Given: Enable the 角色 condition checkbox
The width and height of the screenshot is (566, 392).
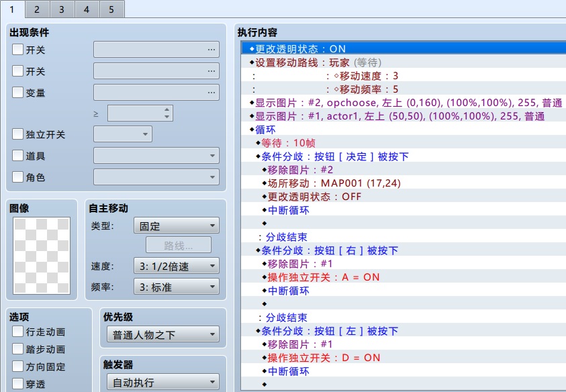Looking at the screenshot, I should click(x=17, y=177).
